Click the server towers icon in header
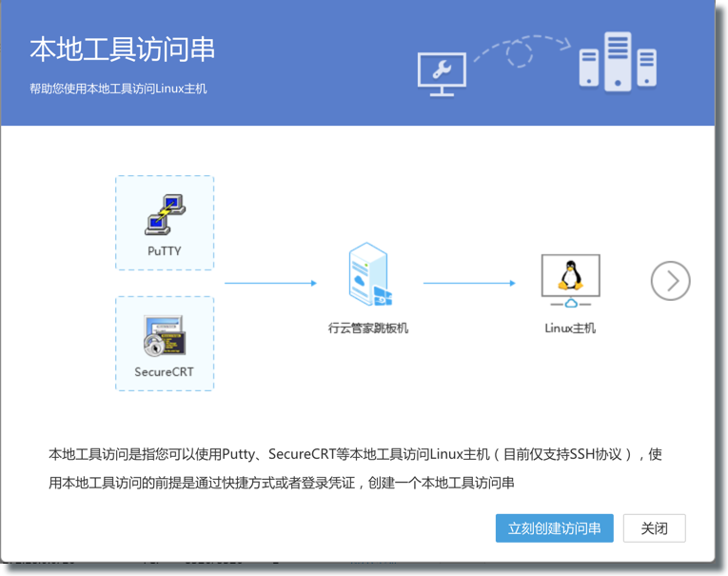The image size is (728, 576). click(x=618, y=62)
